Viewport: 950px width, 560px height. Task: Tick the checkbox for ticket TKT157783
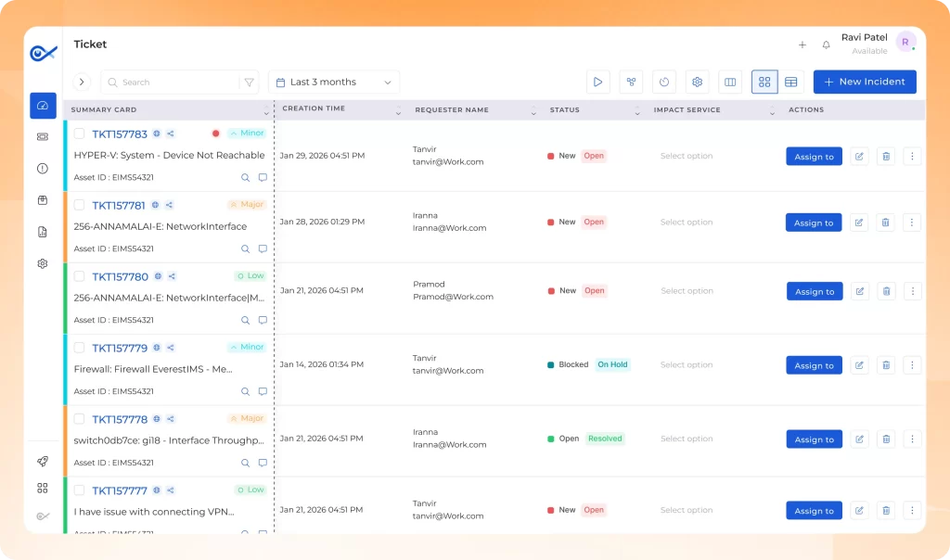click(80, 134)
